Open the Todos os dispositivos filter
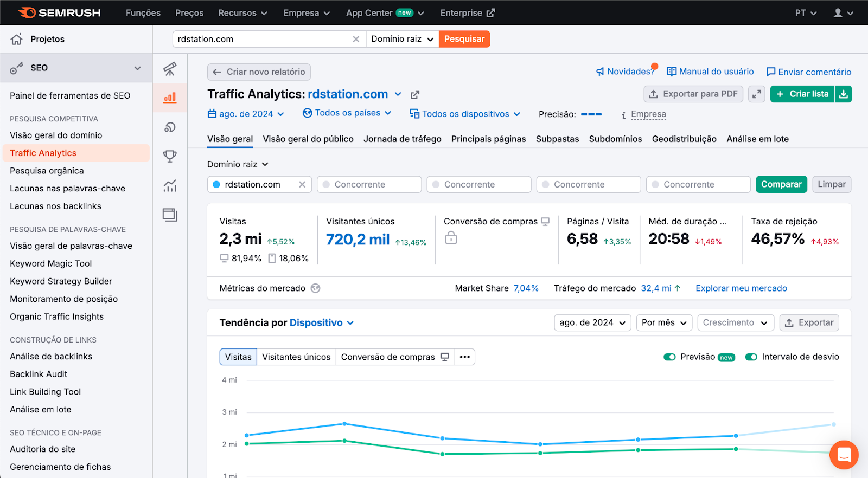This screenshot has width=868, height=478. [465, 114]
